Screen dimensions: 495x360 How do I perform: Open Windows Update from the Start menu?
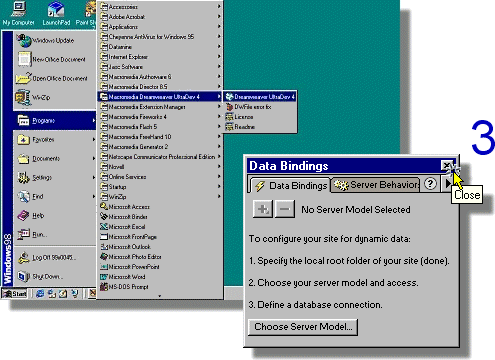(x=54, y=40)
